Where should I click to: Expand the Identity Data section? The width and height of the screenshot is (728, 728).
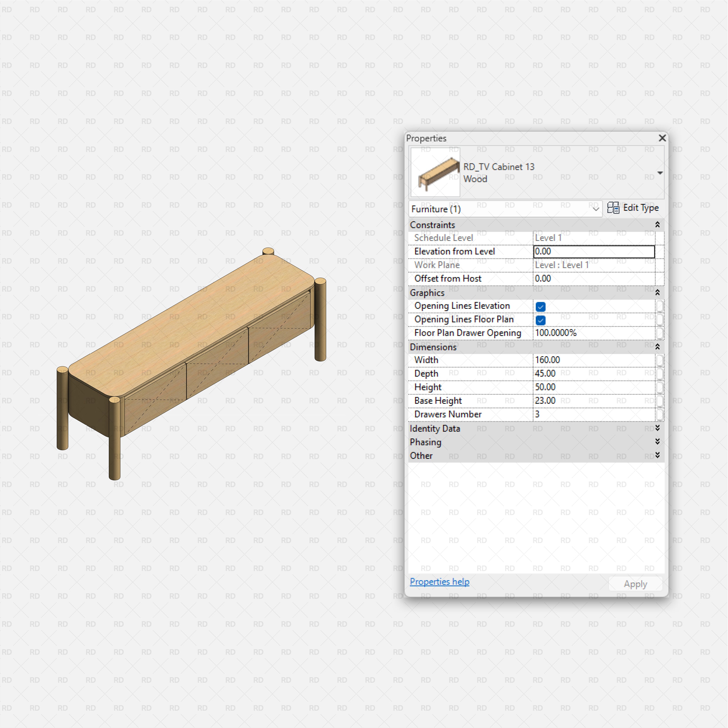657,428
